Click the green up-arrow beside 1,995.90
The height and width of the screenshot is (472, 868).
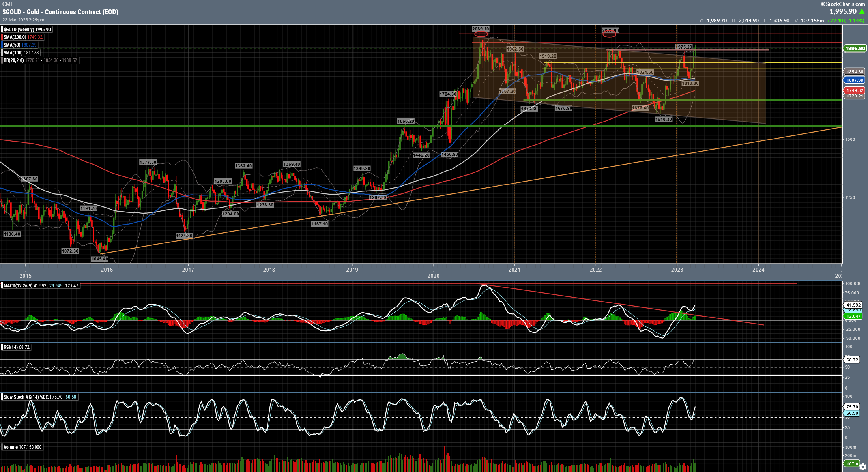point(862,11)
